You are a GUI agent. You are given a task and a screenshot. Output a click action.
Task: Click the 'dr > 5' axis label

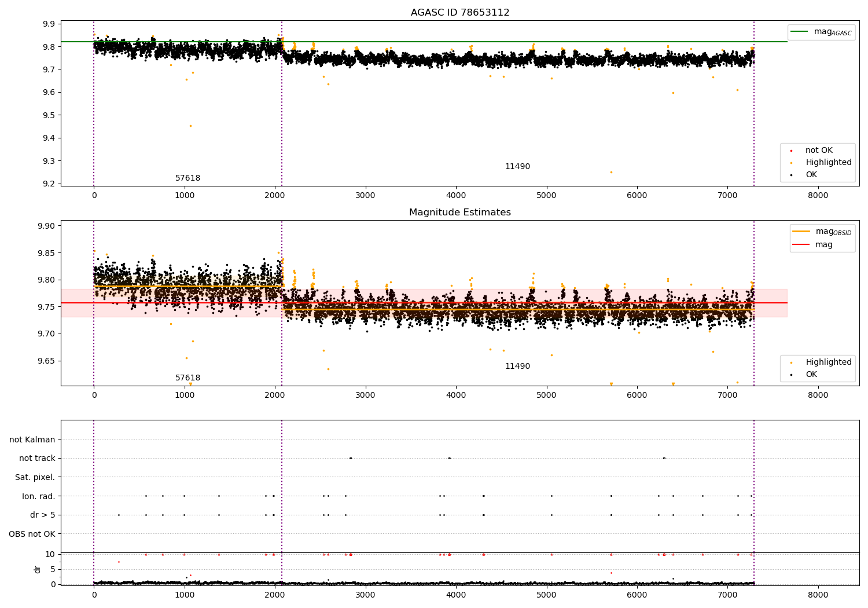43,515
